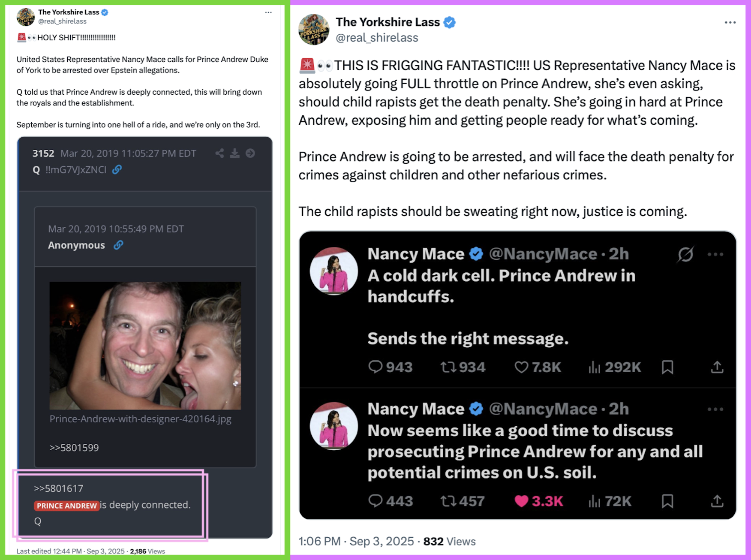
Task: Click link icon beside Q tripcode
Action: coord(117,170)
